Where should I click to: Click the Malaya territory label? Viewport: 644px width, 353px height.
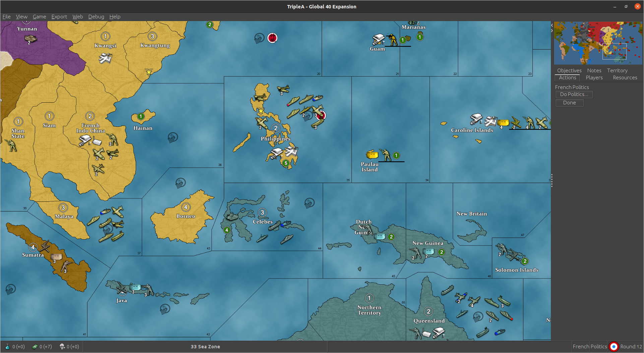point(64,216)
